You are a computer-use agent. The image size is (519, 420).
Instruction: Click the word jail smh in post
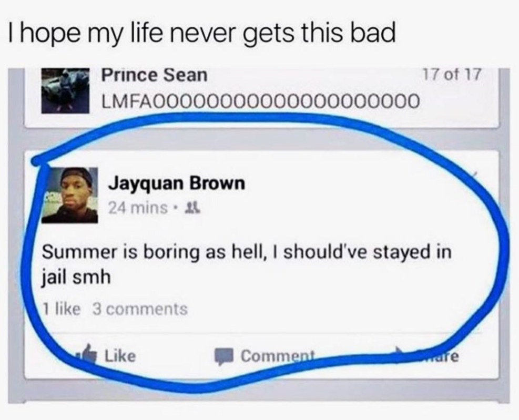pos(76,278)
